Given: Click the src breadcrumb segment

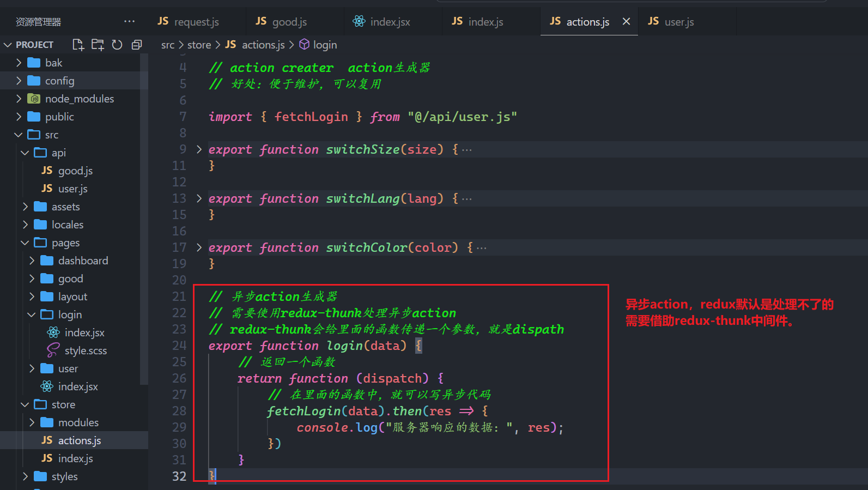Looking at the screenshot, I should [168, 45].
